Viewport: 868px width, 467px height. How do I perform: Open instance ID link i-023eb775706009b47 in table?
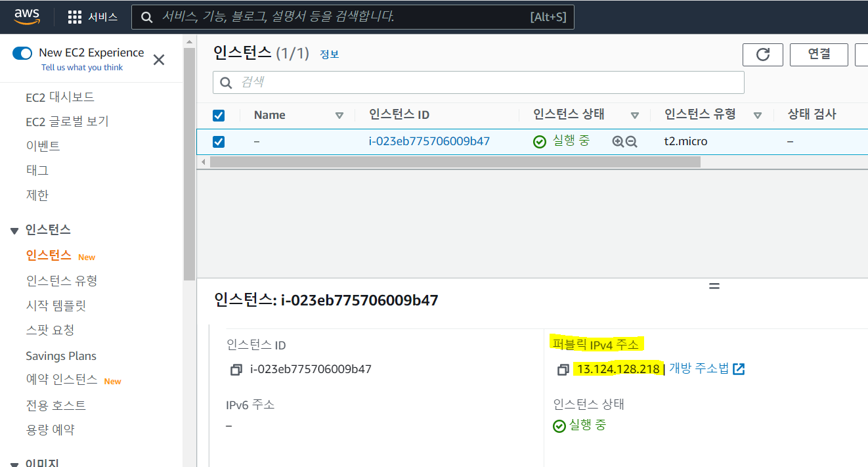(429, 141)
